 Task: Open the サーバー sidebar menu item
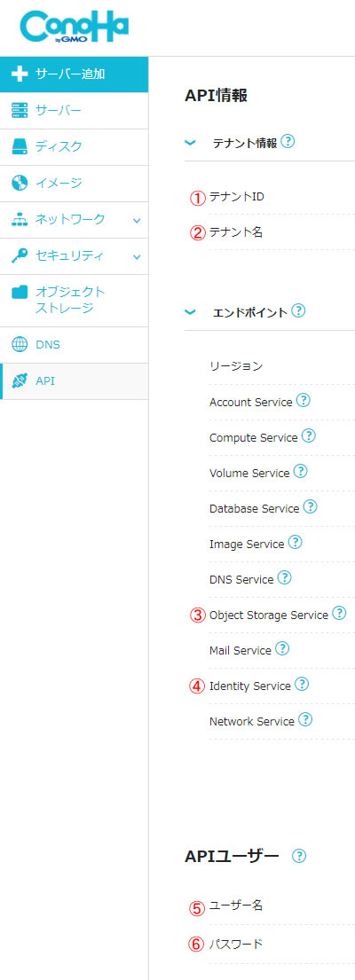(75, 111)
